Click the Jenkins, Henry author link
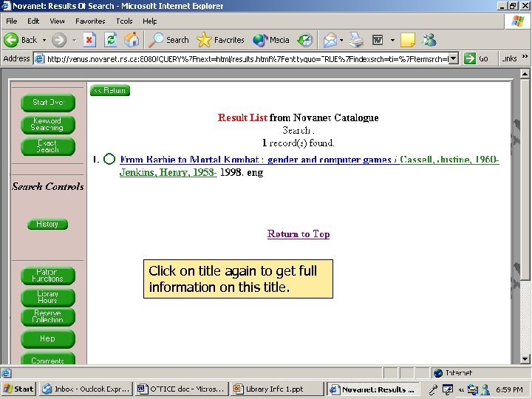The width and height of the screenshot is (532, 399). point(168,172)
